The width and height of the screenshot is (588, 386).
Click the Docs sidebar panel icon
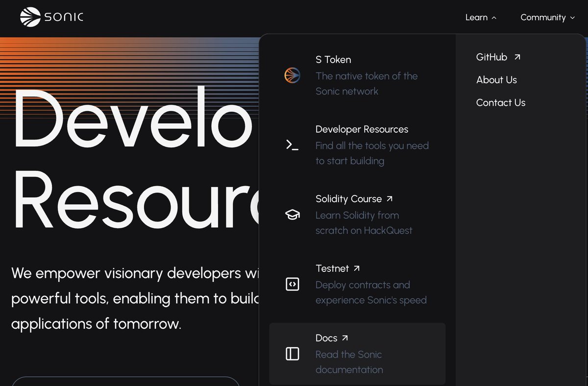click(292, 354)
